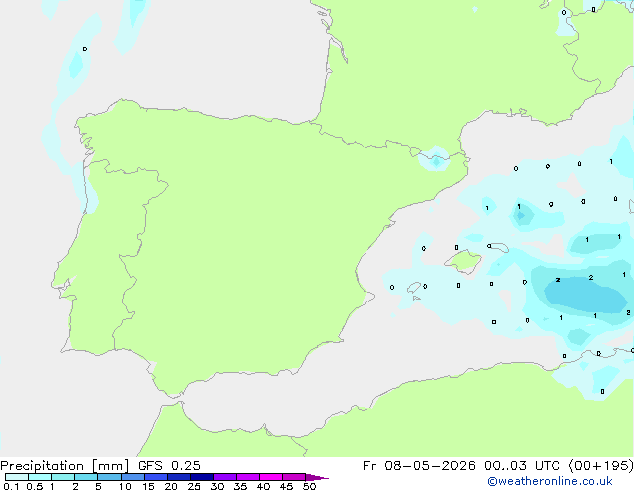Click the 10–15 mm blue legend swatch
634x490 pixels.
pyautogui.click(x=132, y=477)
